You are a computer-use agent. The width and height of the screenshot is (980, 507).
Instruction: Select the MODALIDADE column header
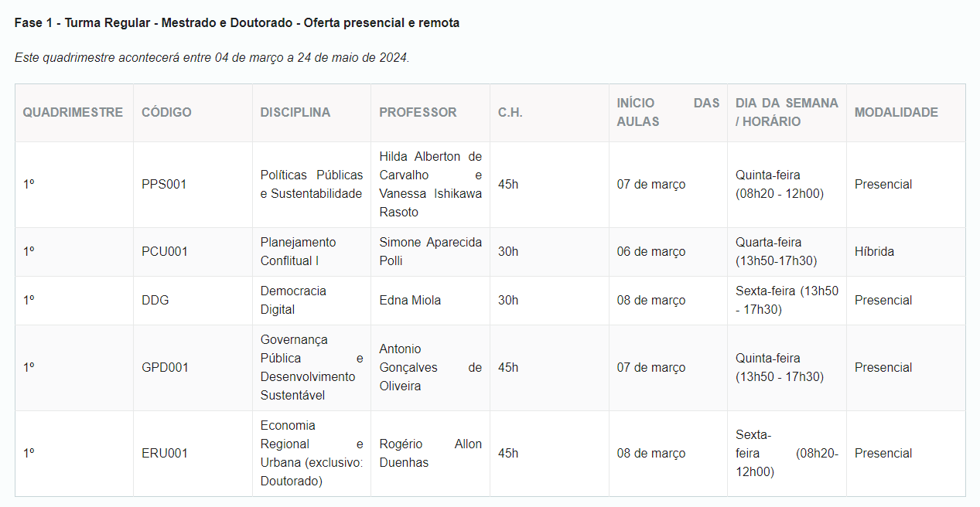click(896, 112)
